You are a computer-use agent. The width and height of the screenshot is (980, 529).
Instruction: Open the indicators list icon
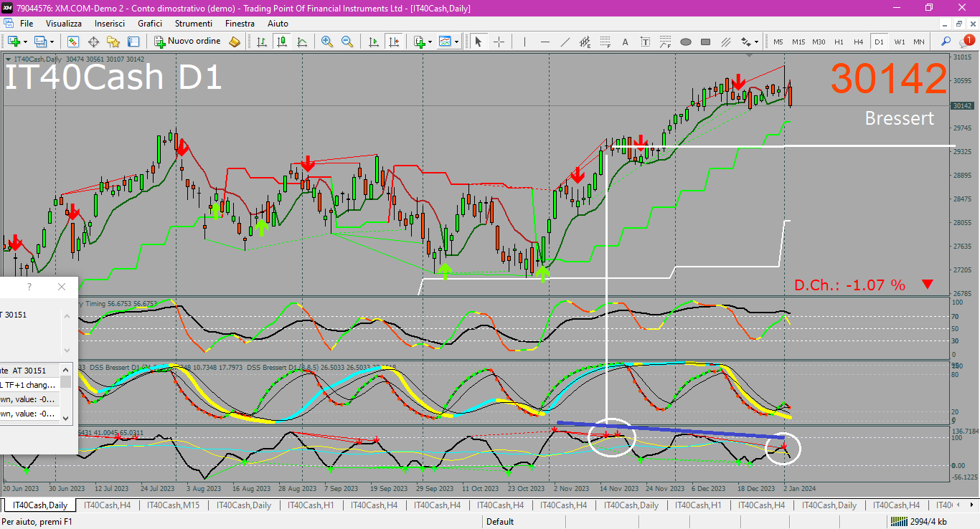(x=420, y=42)
